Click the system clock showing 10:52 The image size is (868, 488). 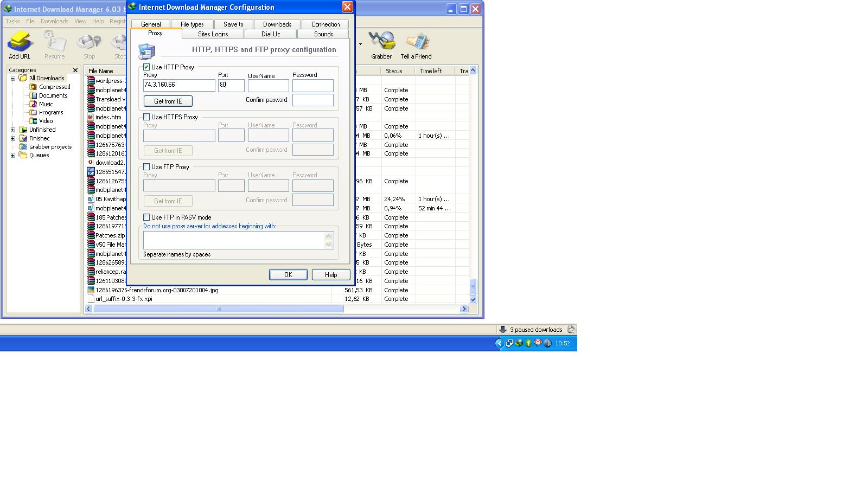coord(563,343)
